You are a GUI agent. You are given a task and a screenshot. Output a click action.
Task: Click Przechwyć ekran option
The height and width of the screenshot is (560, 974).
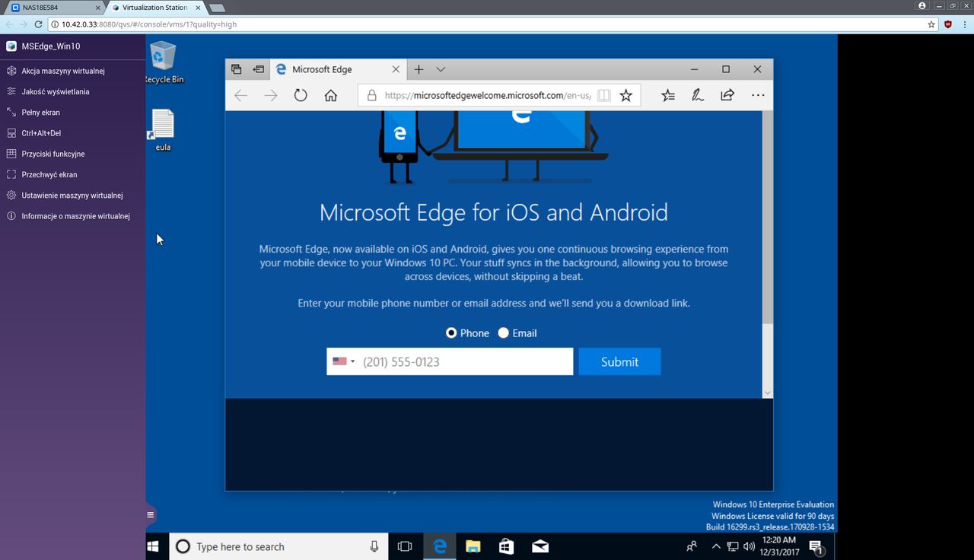(49, 174)
